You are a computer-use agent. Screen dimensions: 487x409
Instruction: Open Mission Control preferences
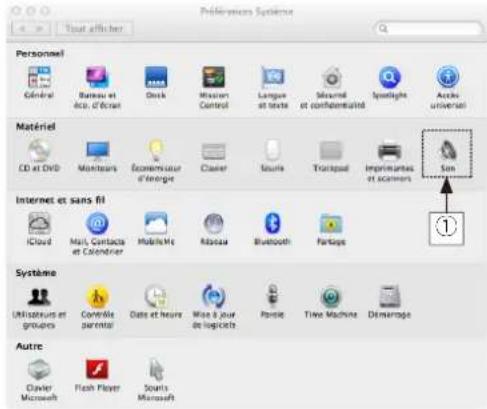(x=214, y=87)
